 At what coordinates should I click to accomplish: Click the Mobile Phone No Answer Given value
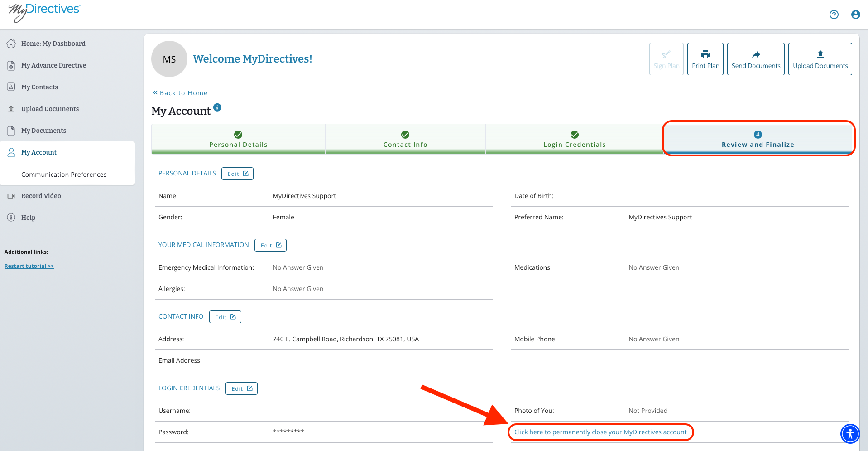654,339
